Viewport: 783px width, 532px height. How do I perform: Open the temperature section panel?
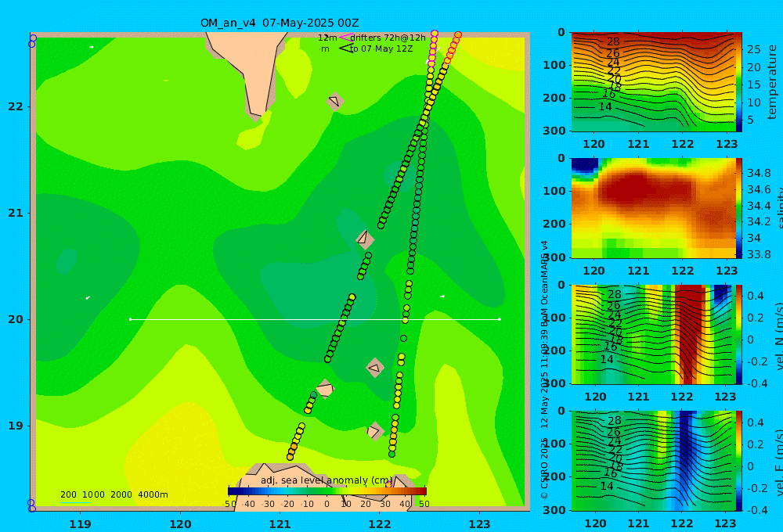653,82
